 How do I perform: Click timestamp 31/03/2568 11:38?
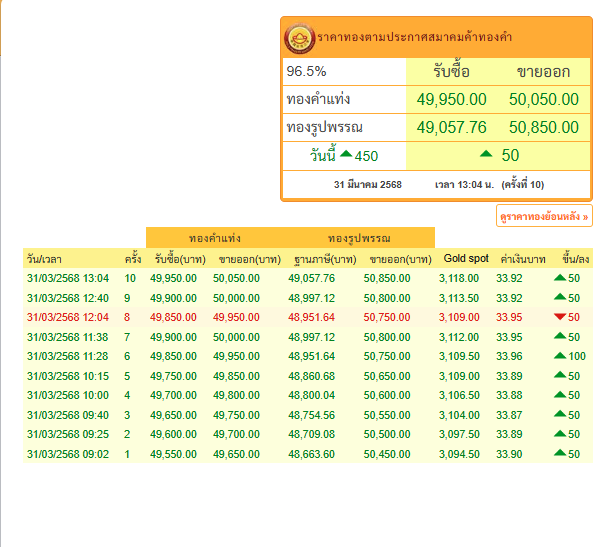(x=68, y=337)
